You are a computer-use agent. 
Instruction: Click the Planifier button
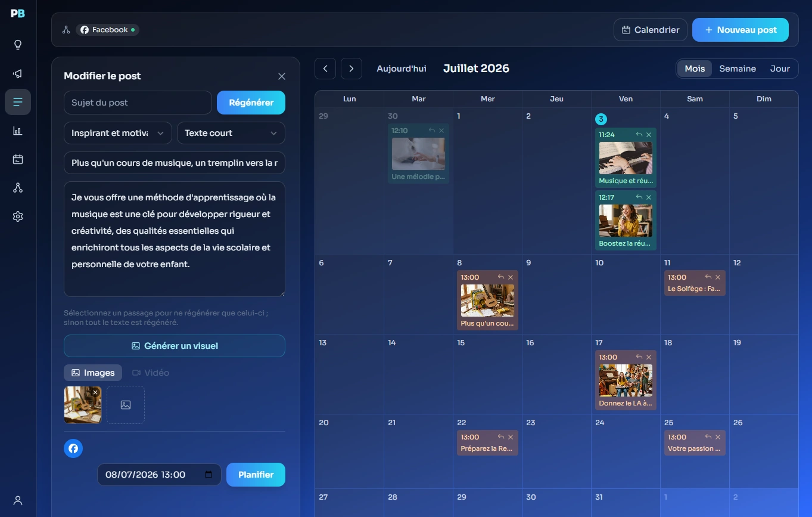pyautogui.click(x=256, y=475)
